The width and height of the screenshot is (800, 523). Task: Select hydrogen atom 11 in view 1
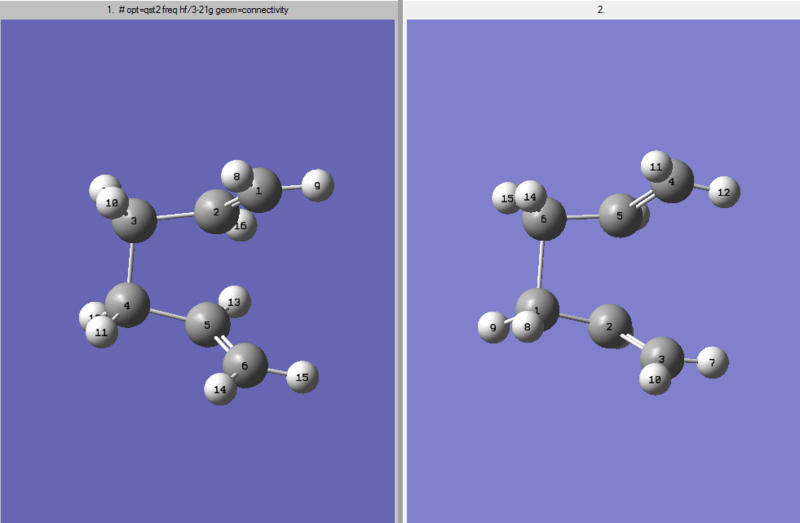(102, 332)
